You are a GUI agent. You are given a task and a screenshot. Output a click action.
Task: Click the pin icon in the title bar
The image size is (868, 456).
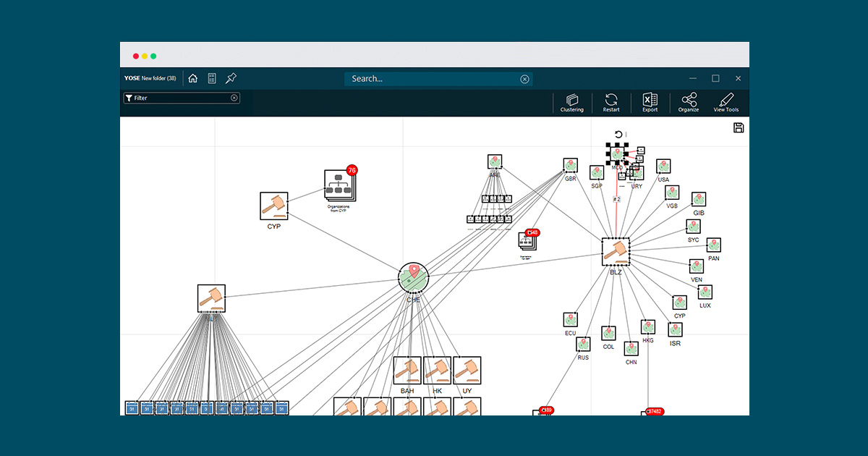click(231, 78)
